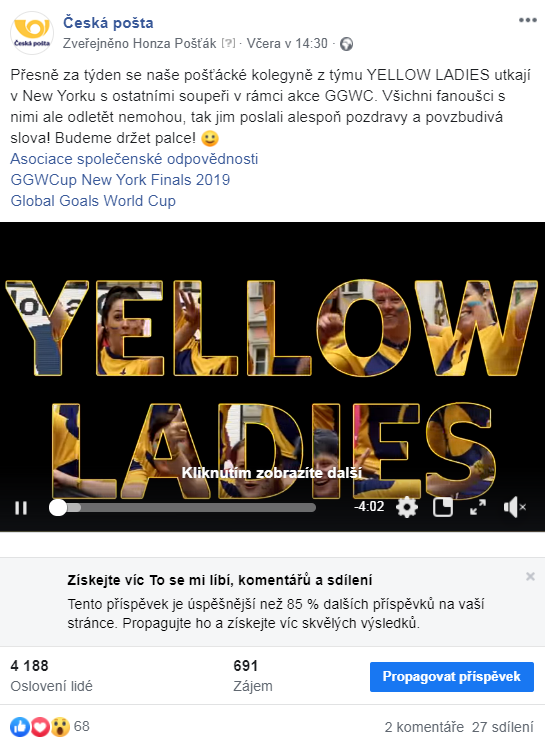Unmute the video sound
Image resolution: width=545 pixels, height=745 pixels.
click(515, 507)
